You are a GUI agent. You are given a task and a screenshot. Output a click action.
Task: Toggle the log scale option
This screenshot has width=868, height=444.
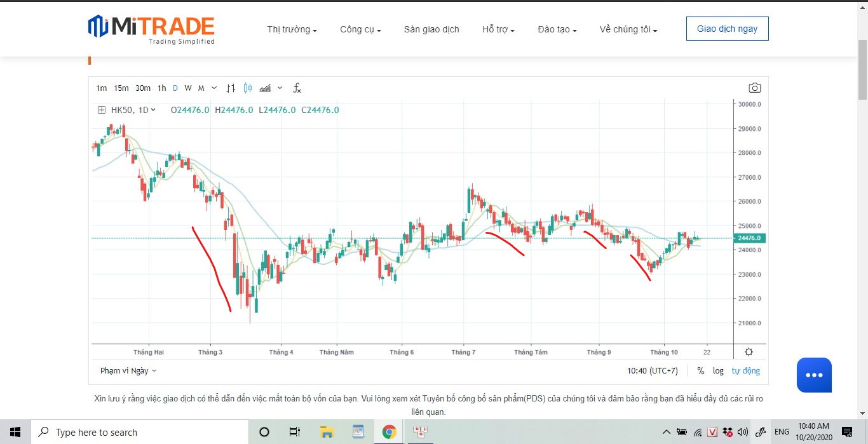[718, 371]
